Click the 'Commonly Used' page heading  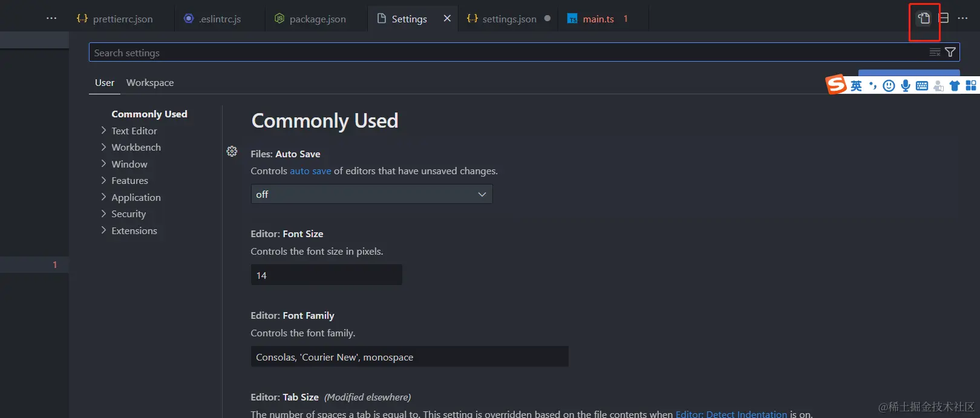coord(325,121)
